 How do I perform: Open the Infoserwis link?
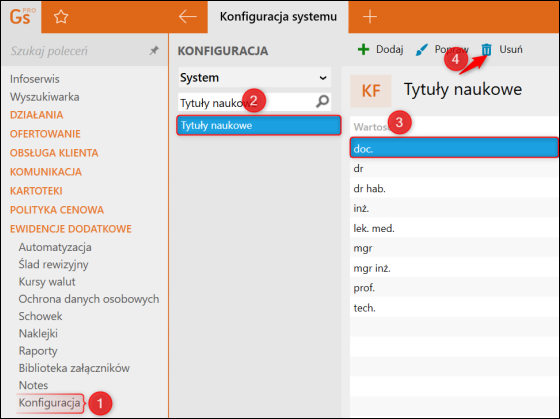tap(35, 79)
